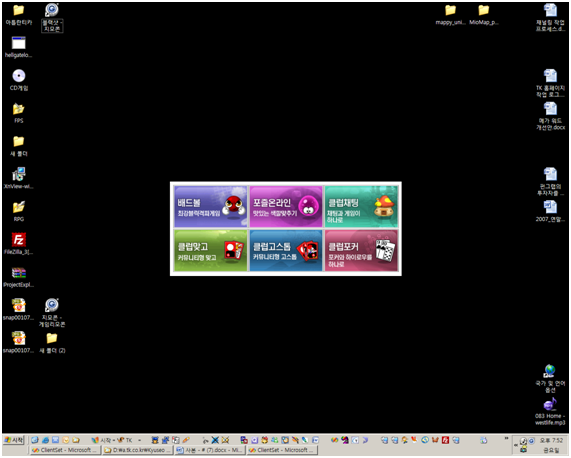
Task: Select the MioMap_p... folder icon
Action: click(x=484, y=10)
